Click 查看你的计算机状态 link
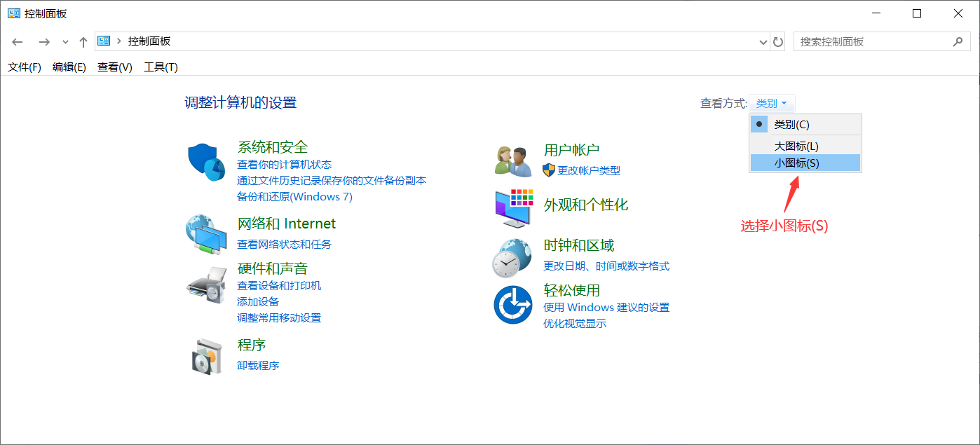The width and height of the screenshot is (980, 445). tap(284, 164)
